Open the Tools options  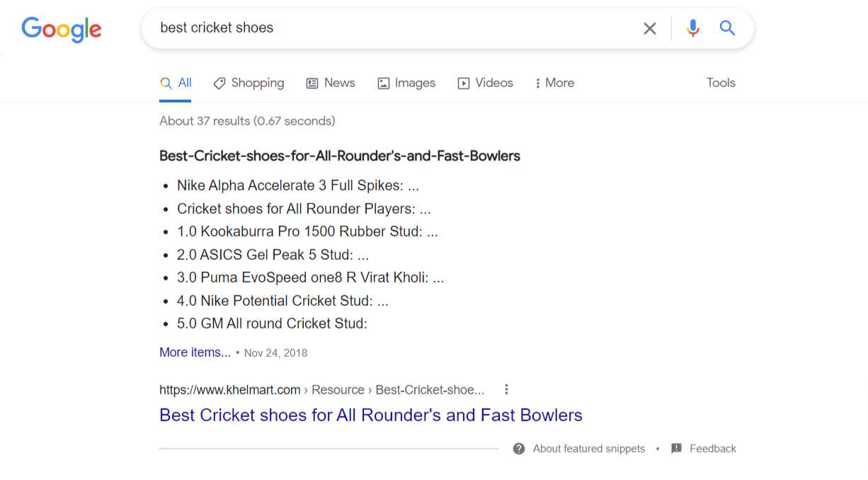(721, 83)
